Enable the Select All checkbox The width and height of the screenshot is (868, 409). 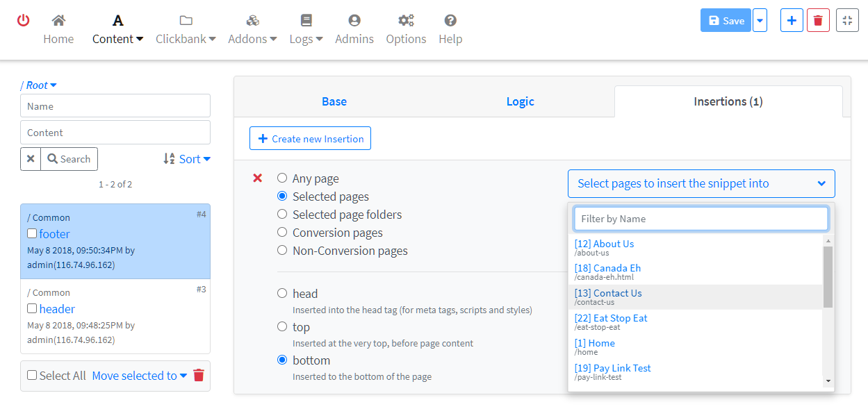pyautogui.click(x=32, y=376)
